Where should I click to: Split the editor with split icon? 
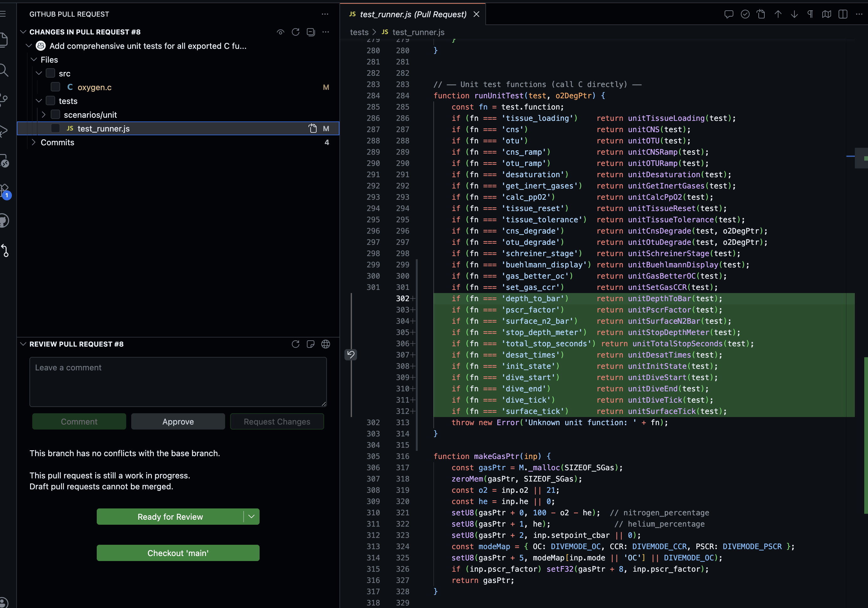pyautogui.click(x=843, y=14)
